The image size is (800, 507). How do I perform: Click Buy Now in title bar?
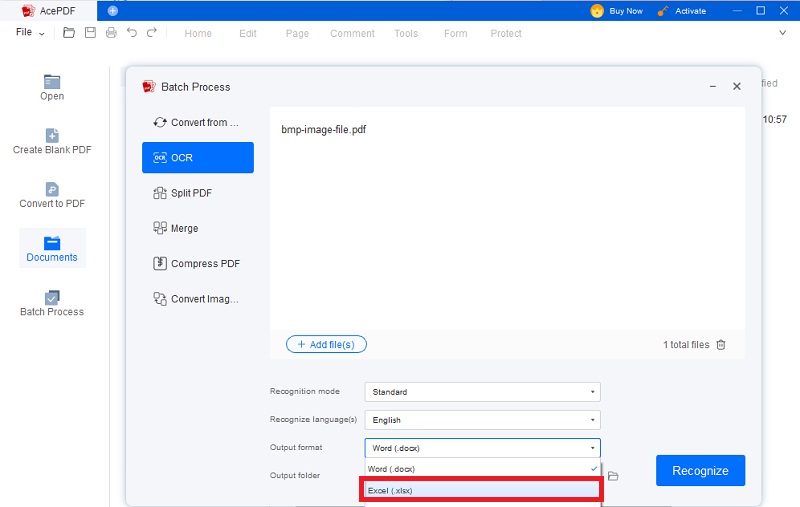click(x=617, y=11)
